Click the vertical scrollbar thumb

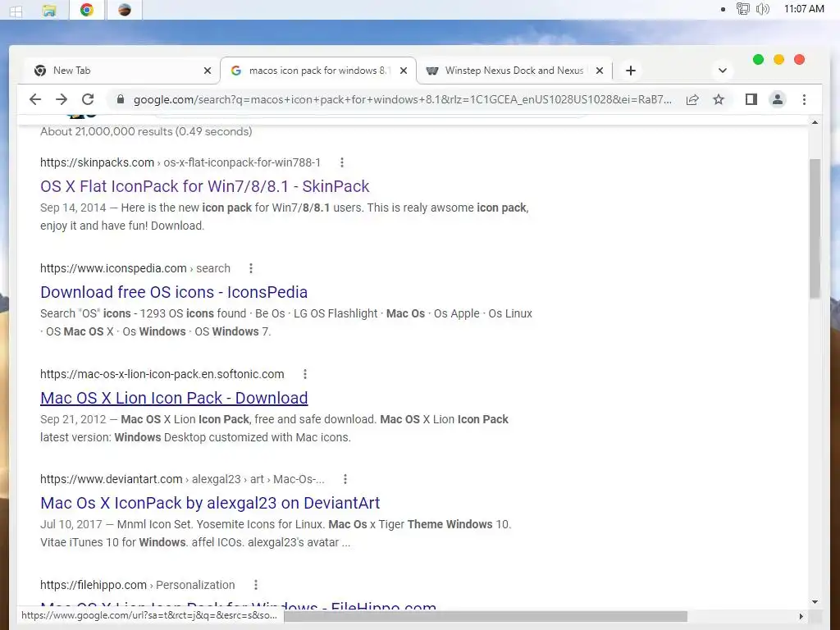click(x=815, y=228)
